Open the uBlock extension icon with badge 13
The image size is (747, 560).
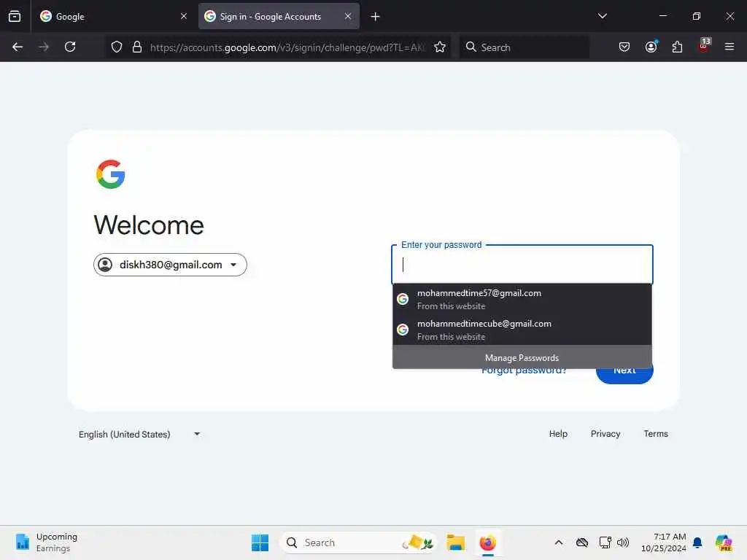[x=704, y=46]
